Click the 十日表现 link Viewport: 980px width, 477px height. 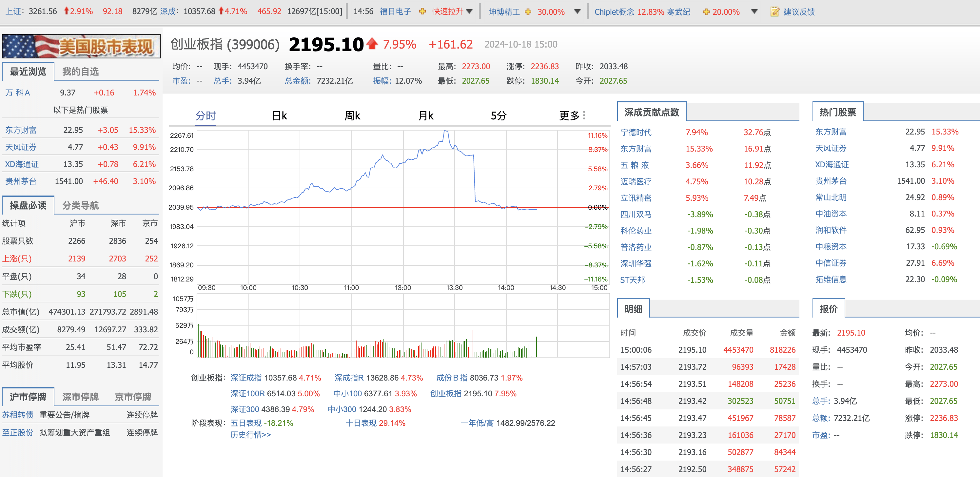[361, 423]
